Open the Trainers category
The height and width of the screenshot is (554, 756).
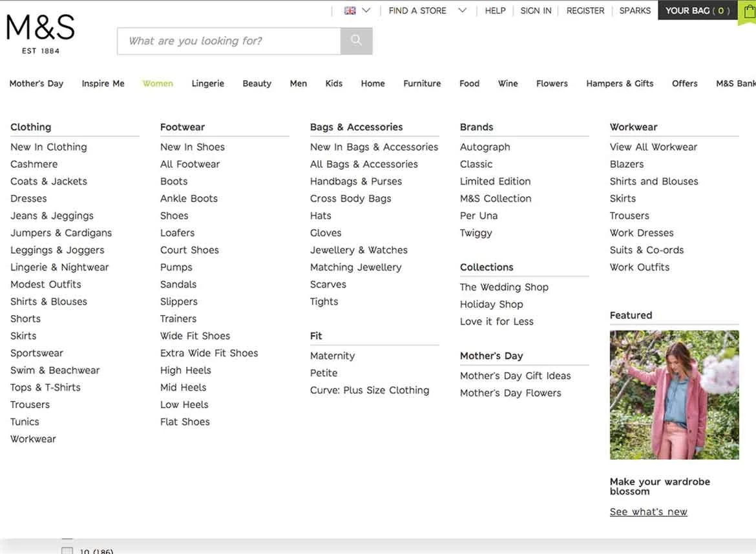pos(178,318)
